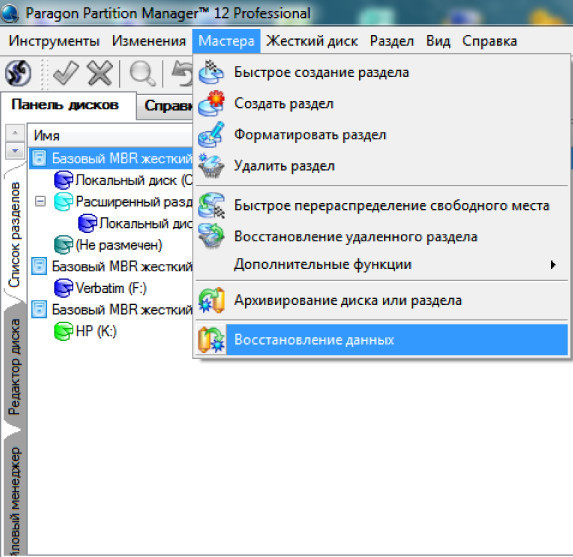Click the quick partition creation icon
This screenshot has width=573, height=557.
click(211, 72)
